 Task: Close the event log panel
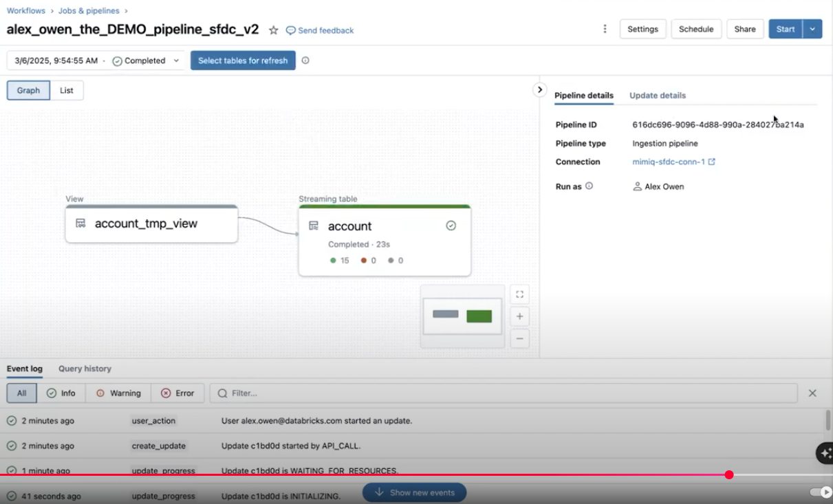(812, 393)
